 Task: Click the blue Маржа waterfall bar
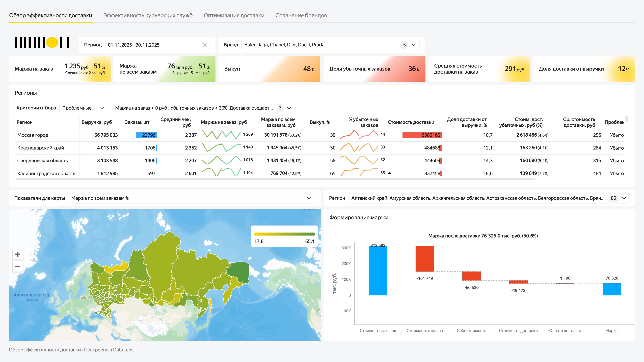(x=612, y=289)
